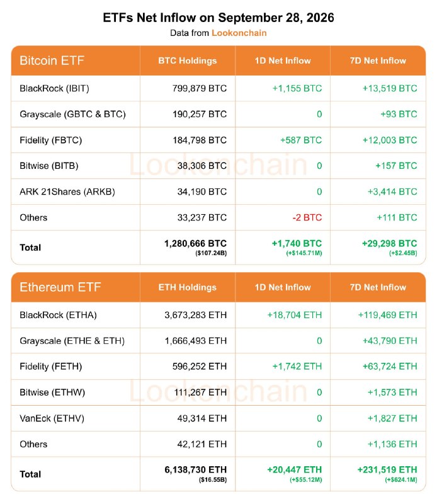Select the Bitcoin ETF table header
Image resolution: width=437 pixels, height=504 pixels.
point(52,60)
